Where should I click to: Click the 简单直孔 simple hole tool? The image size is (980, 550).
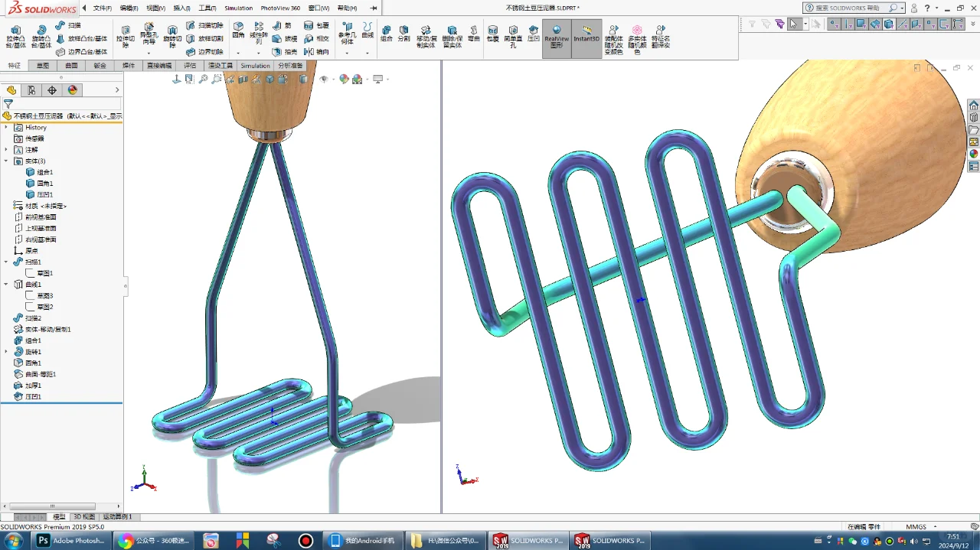point(513,36)
